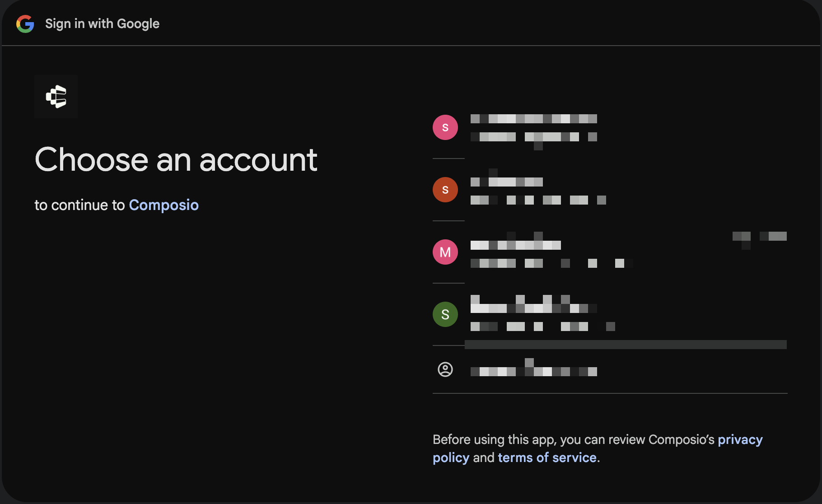Select the pink "S" avatar of first account
The height and width of the screenshot is (504, 822).
click(x=445, y=127)
